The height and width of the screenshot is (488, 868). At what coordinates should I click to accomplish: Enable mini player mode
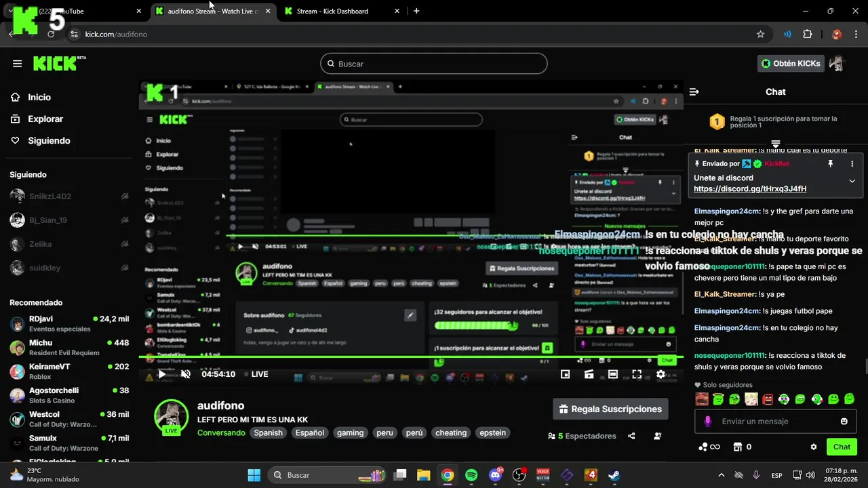565,374
